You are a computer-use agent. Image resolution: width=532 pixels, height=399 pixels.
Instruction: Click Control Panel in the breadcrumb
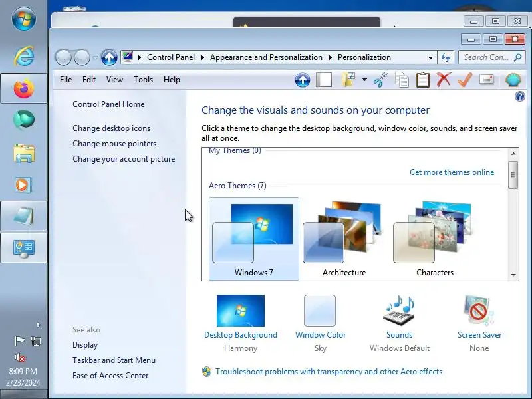coord(171,57)
